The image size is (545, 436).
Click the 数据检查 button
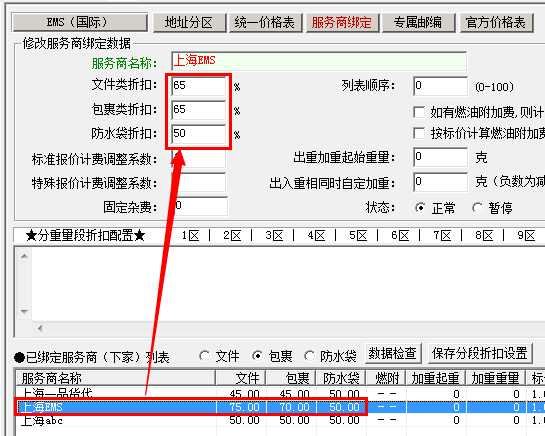pyautogui.click(x=393, y=353)
